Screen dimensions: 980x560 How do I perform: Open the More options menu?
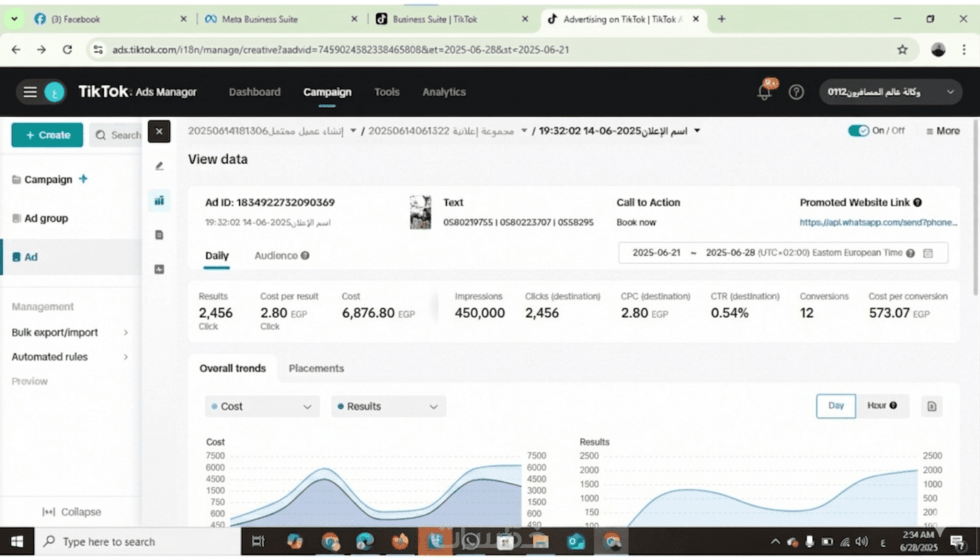tap(943, 131)
